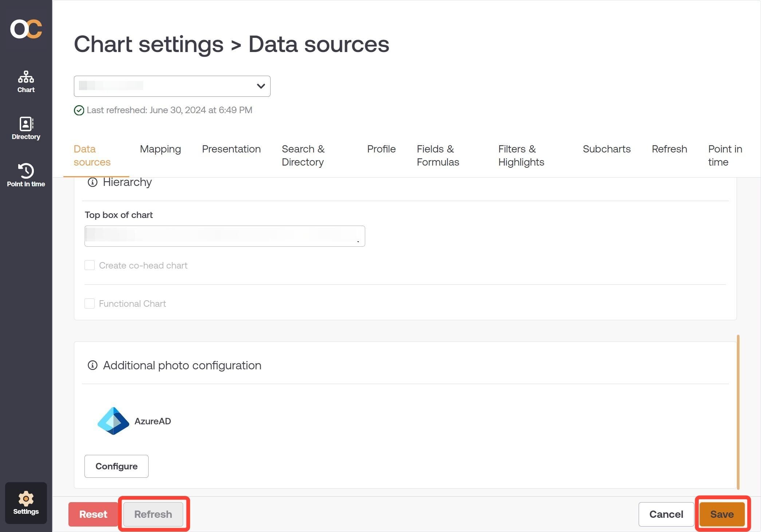Click the Reset button at the bottom
The image size is (761, 532).
93,514
